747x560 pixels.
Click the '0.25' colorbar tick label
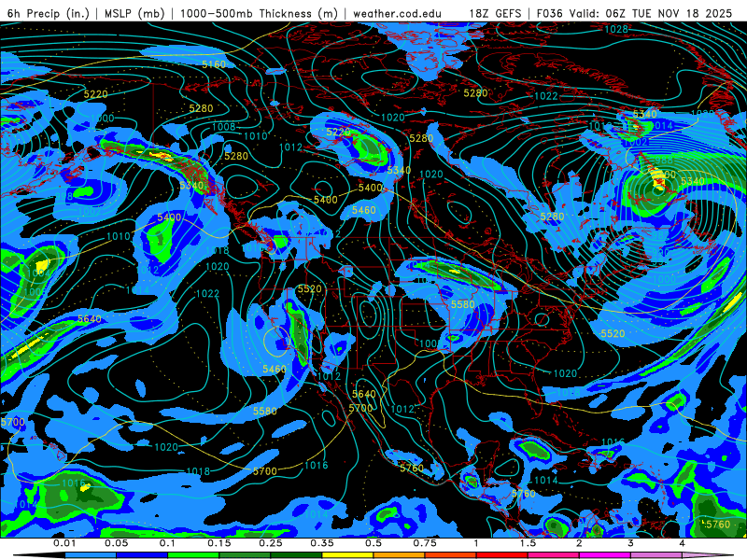tap(271, 543)
